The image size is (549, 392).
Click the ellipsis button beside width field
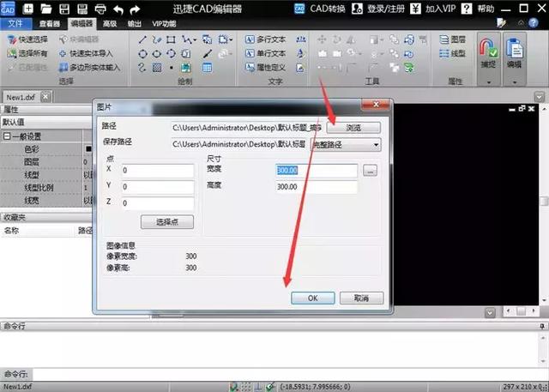(x=370, y=171)
